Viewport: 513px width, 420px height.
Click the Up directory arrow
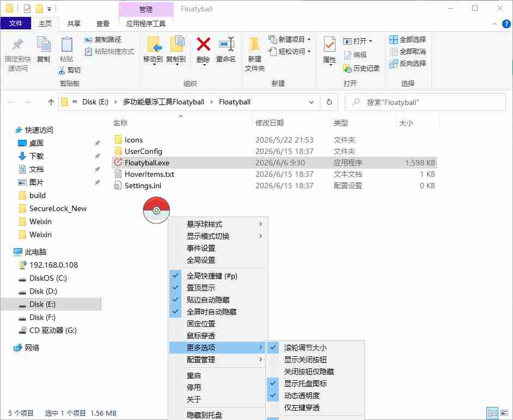coord(51,102)
